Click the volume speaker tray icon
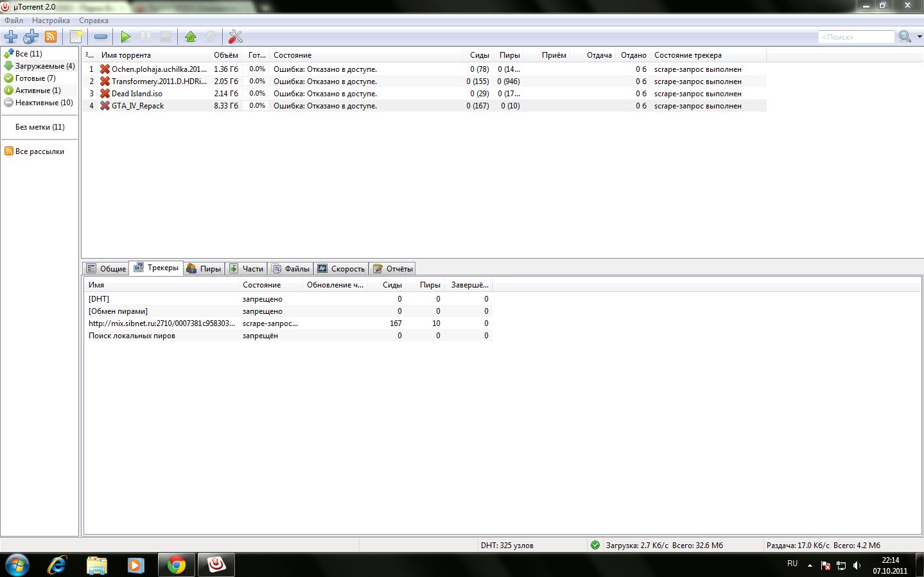The width and height of the screenshot is (924, 577). pyautogui.click(x=857, y=565)
